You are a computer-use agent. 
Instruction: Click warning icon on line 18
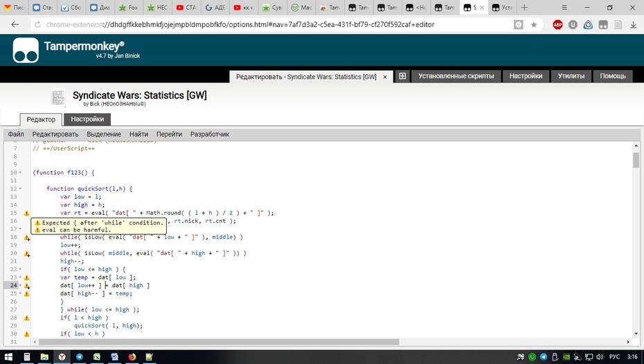point(27,237)
